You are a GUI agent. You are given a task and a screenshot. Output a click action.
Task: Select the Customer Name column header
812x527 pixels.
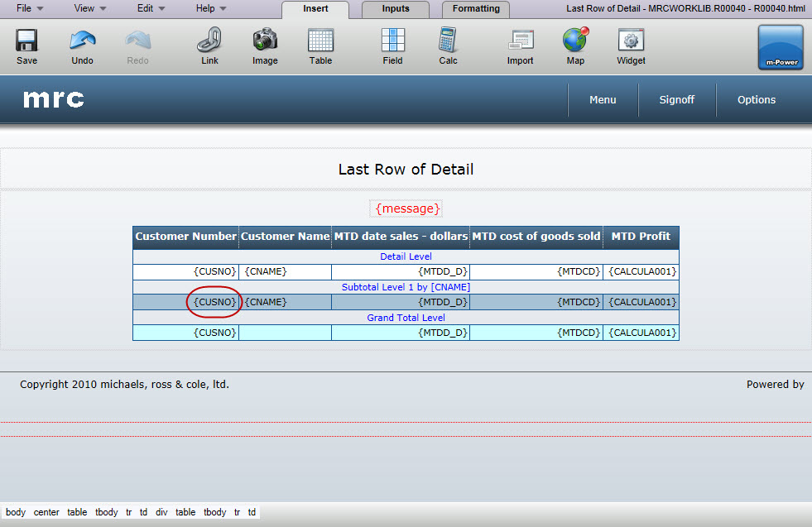(x=286, y=237)
